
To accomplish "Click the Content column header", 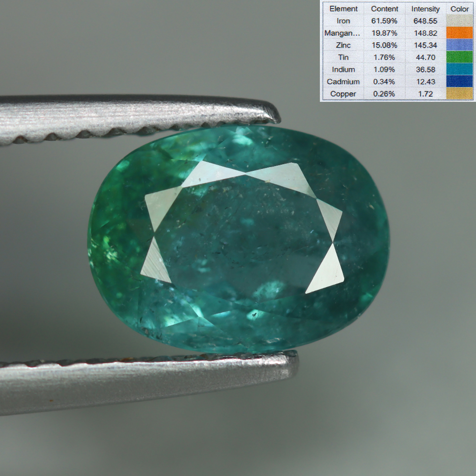I will (x=384, y=9).
